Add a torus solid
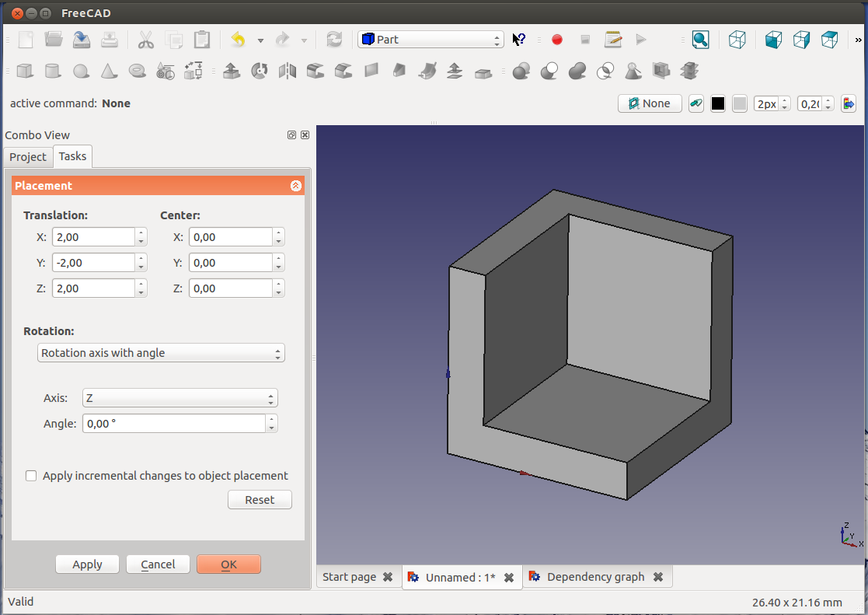The height and width of the screenshot is (615, 868). point(137,72)
